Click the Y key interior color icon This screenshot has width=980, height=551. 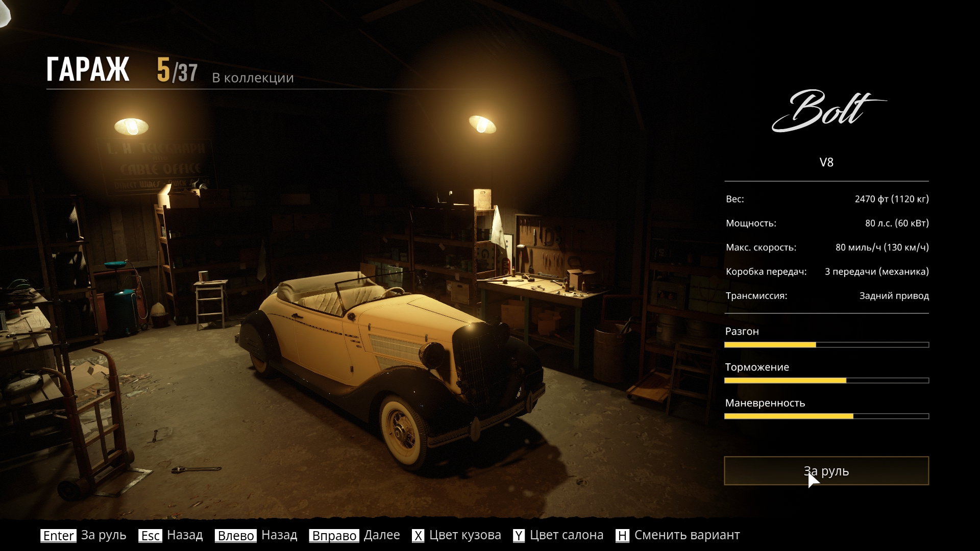click(x=519, y=535)
